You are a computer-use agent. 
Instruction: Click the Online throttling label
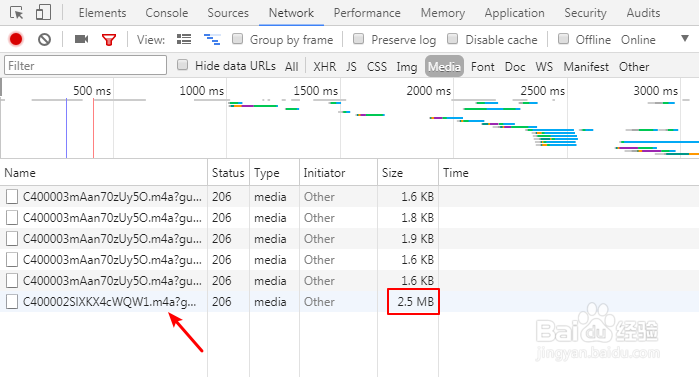pos(638,40)
